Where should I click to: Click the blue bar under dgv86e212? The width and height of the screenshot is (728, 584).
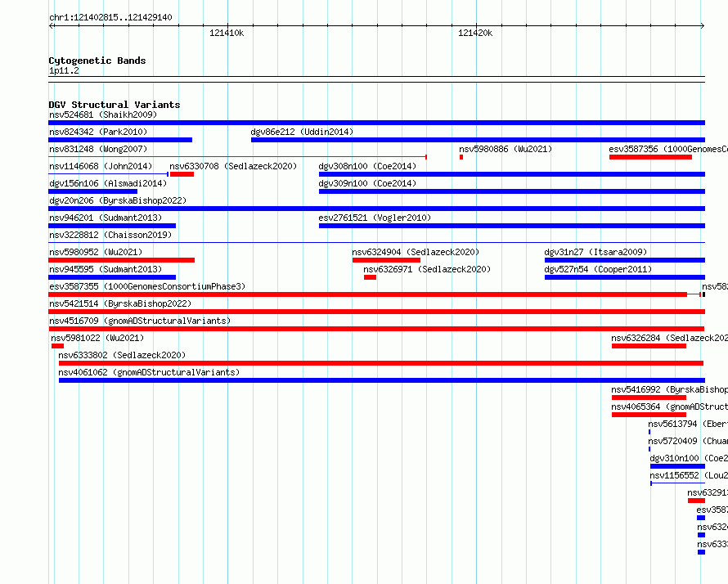pyautogui.click(x=479, y=140)
